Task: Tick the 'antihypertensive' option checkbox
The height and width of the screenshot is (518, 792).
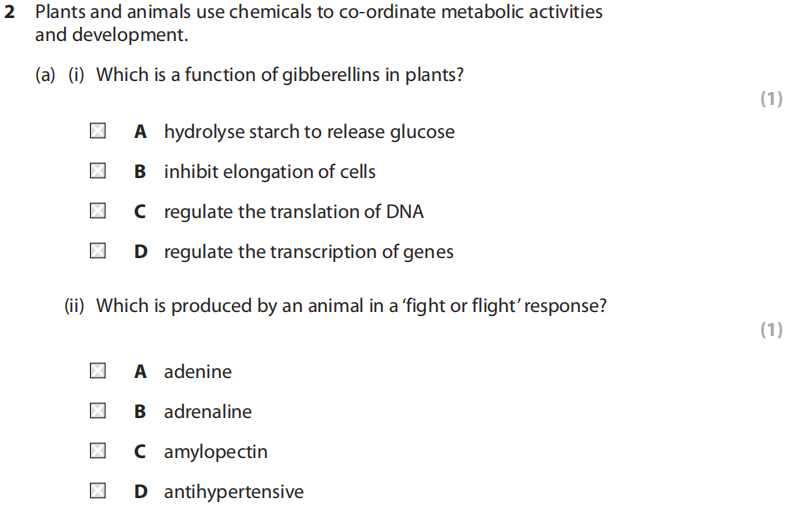Action: (x=97, y=491)
